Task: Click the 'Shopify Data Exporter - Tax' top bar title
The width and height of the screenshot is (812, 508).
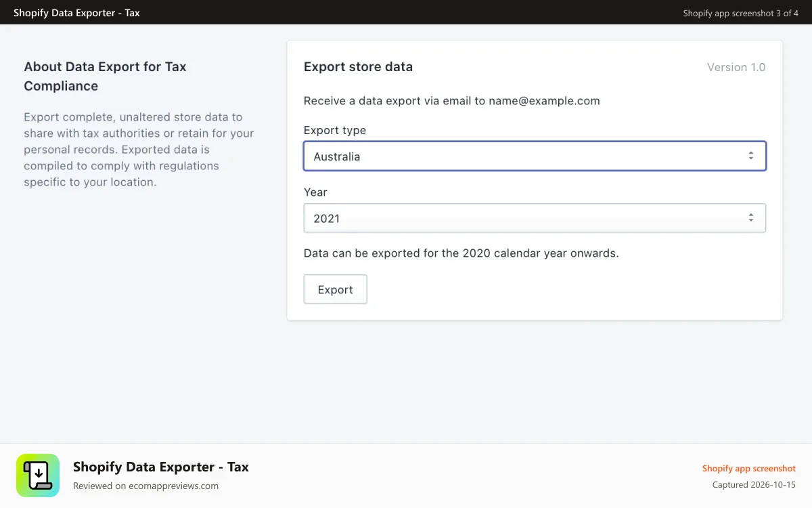Action: point(76,12)
